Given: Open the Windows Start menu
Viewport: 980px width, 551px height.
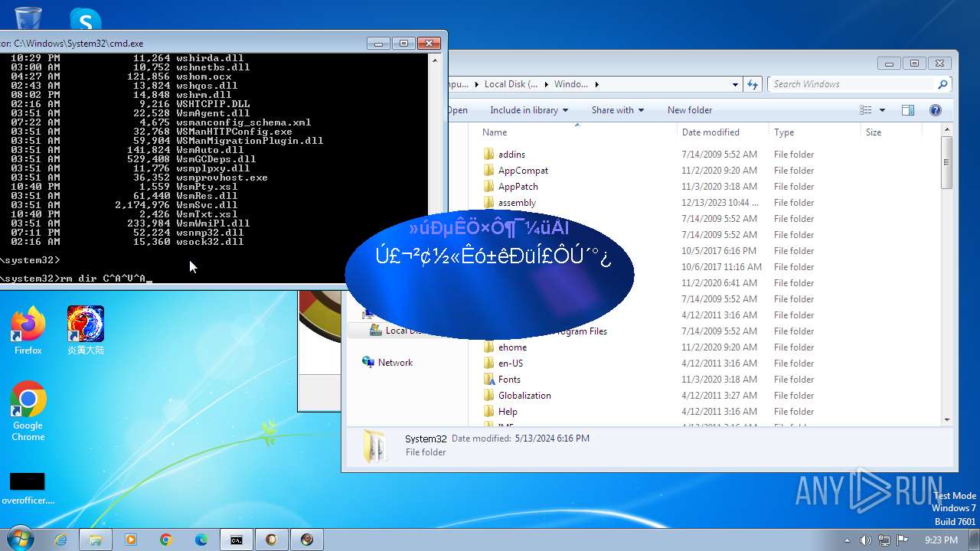Looking at the screenshot, I should (x=19, y=539).
